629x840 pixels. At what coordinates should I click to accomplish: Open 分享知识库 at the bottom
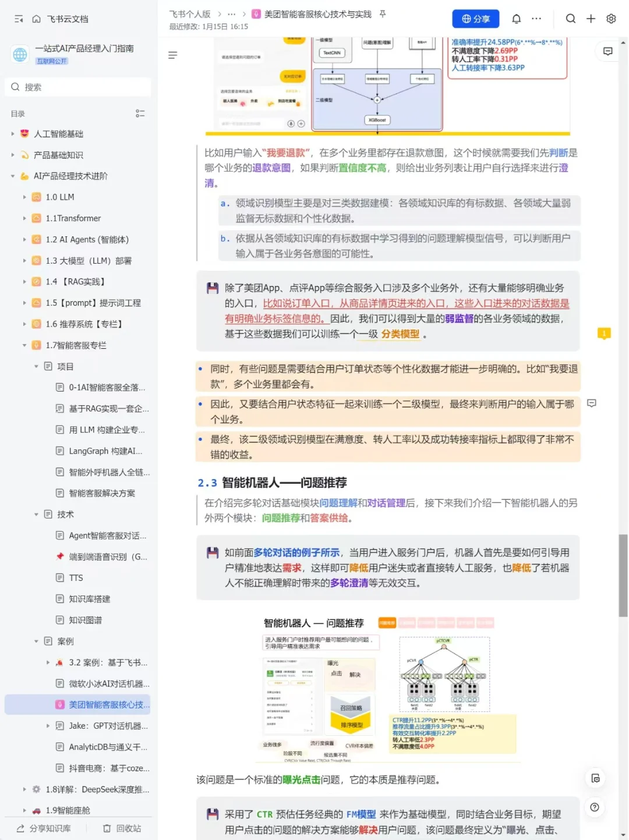click(44, 828)
